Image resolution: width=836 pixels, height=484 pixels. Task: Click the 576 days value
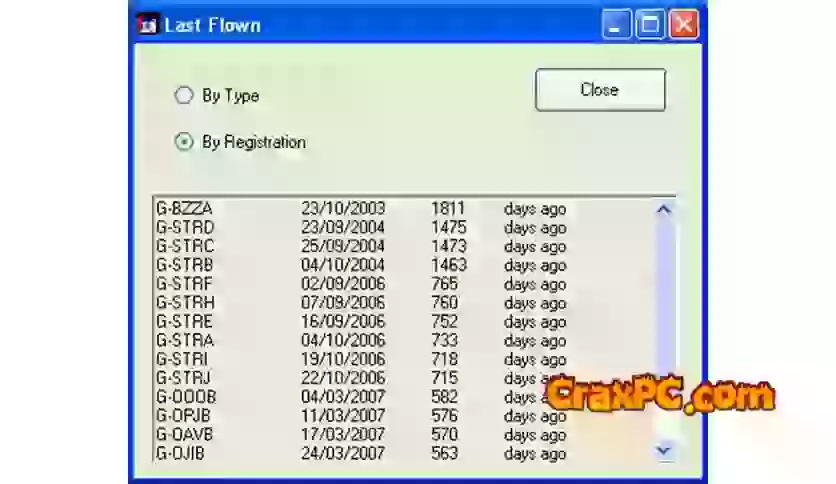(445, 416)
